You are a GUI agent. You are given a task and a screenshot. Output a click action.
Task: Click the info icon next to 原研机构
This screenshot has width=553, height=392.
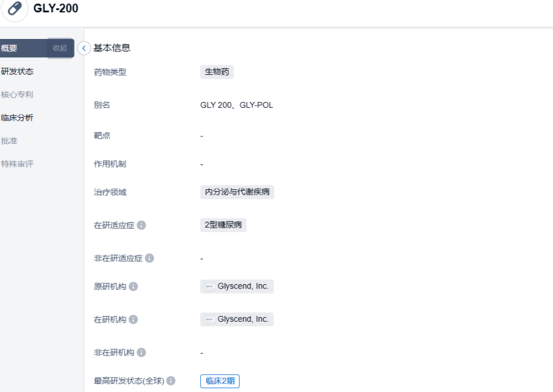[x=134, y=287]
